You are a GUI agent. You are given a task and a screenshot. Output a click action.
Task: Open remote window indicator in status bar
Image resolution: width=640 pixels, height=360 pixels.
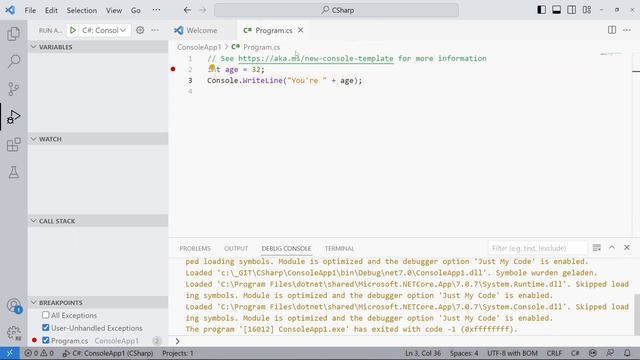click(x=10, y=353)
